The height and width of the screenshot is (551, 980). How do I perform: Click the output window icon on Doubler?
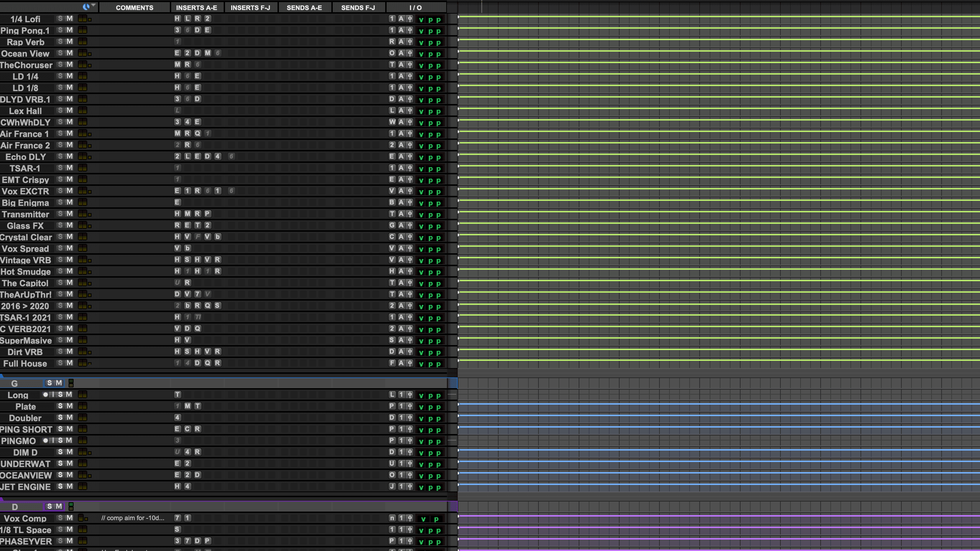[x=410, y=418]
